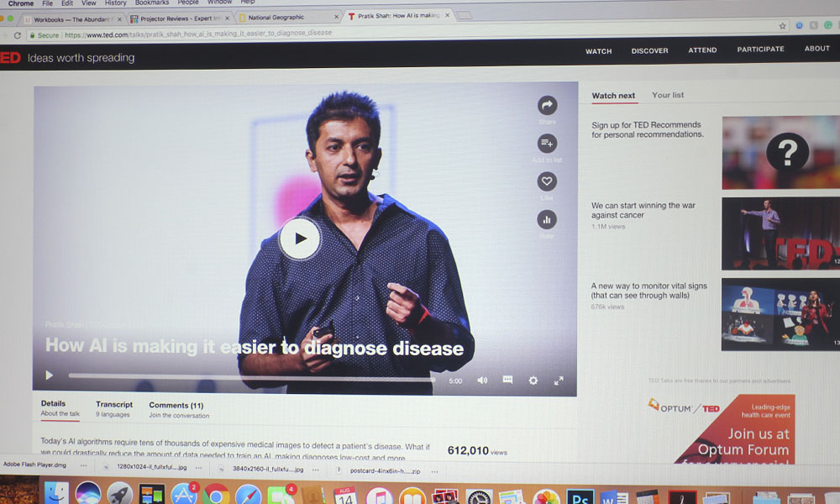Click the Share icon on video

[x=547, y=106]
